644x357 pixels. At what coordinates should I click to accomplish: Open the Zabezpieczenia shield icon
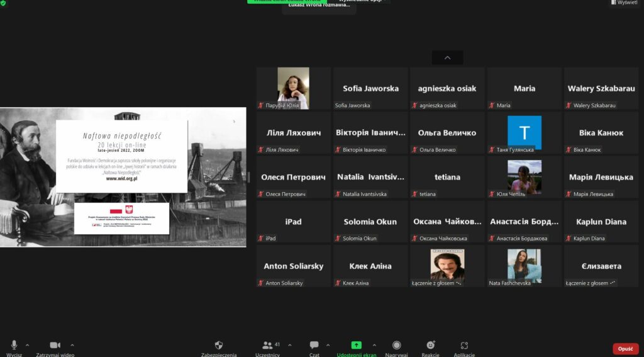click(x=219, y=346)
